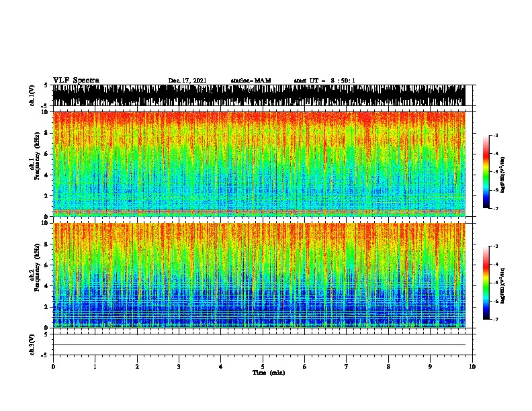Viewport: 532px width, 411px height.
Task: Click the ch.1 log(PSD) colorbar label
Action: (502, 175)
